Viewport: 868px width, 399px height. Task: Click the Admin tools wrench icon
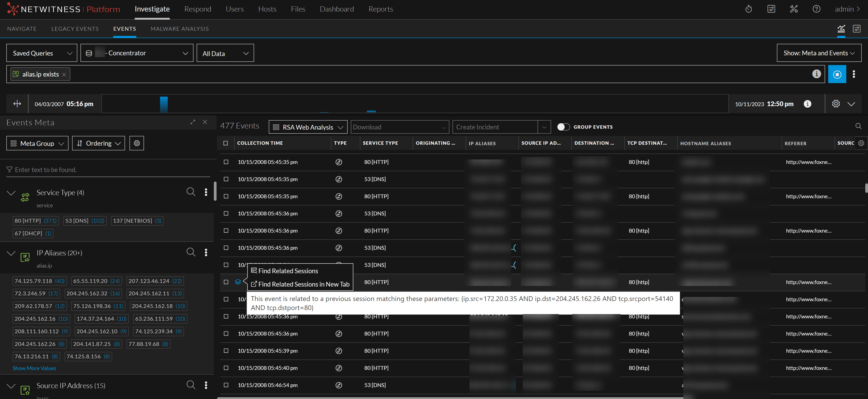794,9
